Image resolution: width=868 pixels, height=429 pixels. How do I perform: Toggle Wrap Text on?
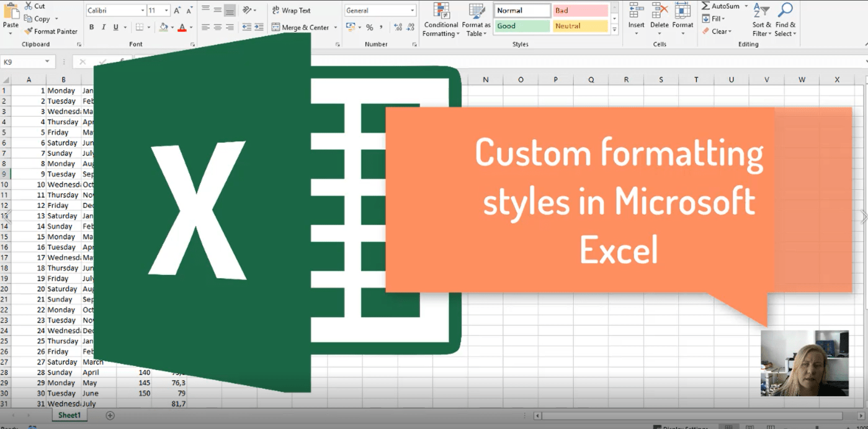click(292, 11)
